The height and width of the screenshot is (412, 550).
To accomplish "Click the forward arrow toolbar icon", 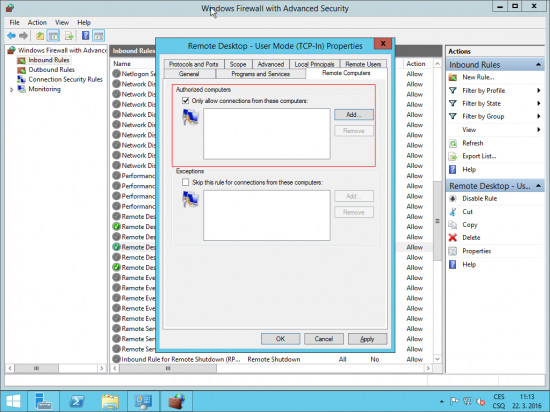I will click(x=24, y=35).
